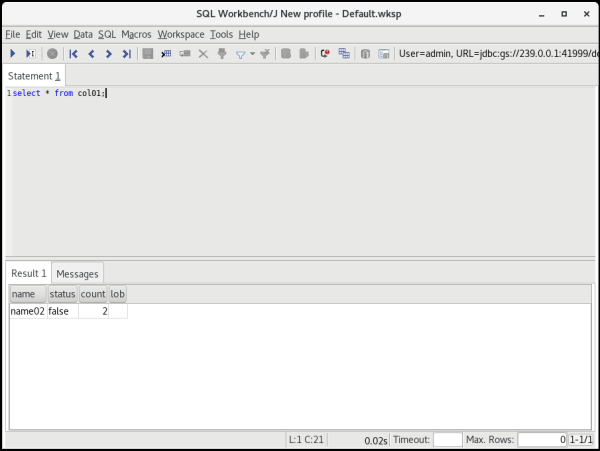Click the grey Stop execution icon
The image size is (600, 451).
coord(52,54)
